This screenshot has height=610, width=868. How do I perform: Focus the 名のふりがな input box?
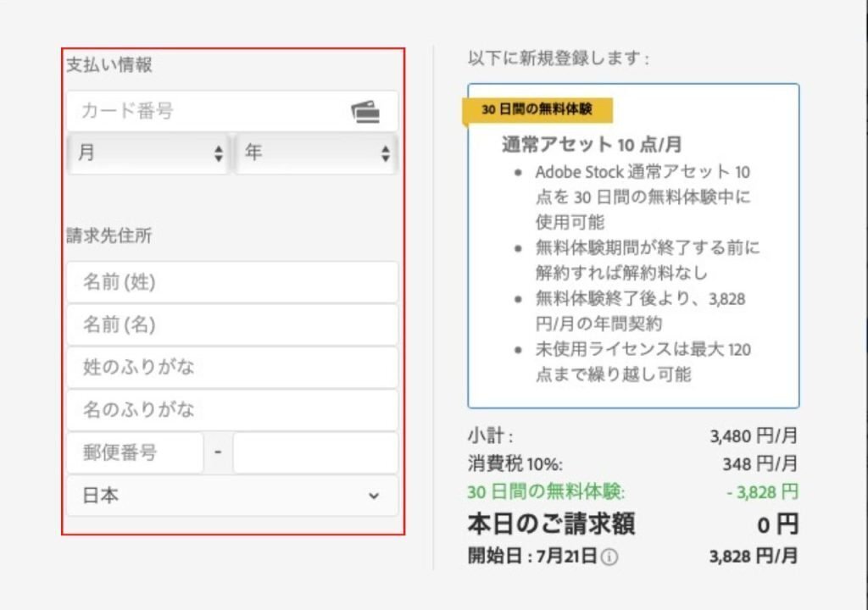pos(231,410)
